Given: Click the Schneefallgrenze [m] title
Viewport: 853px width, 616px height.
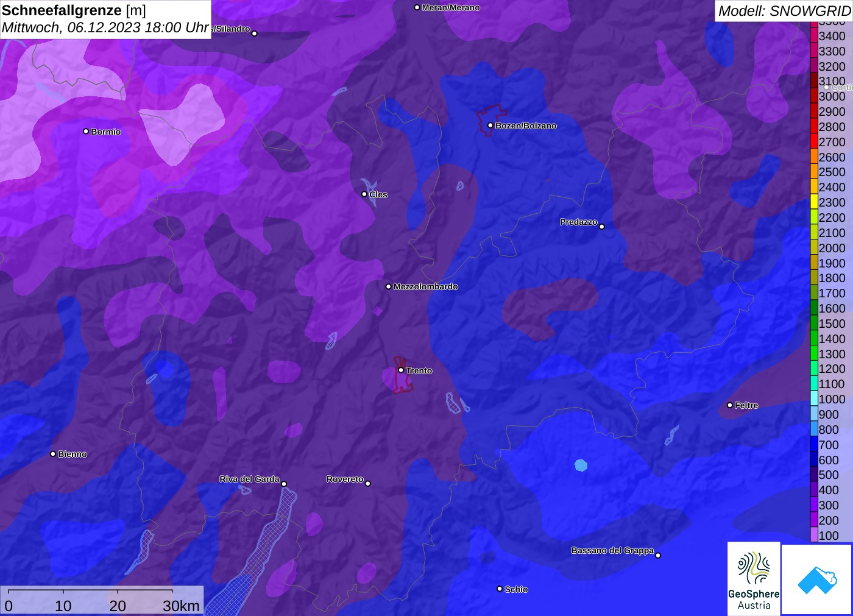Looking at the screenshot, I should (74, 10).
